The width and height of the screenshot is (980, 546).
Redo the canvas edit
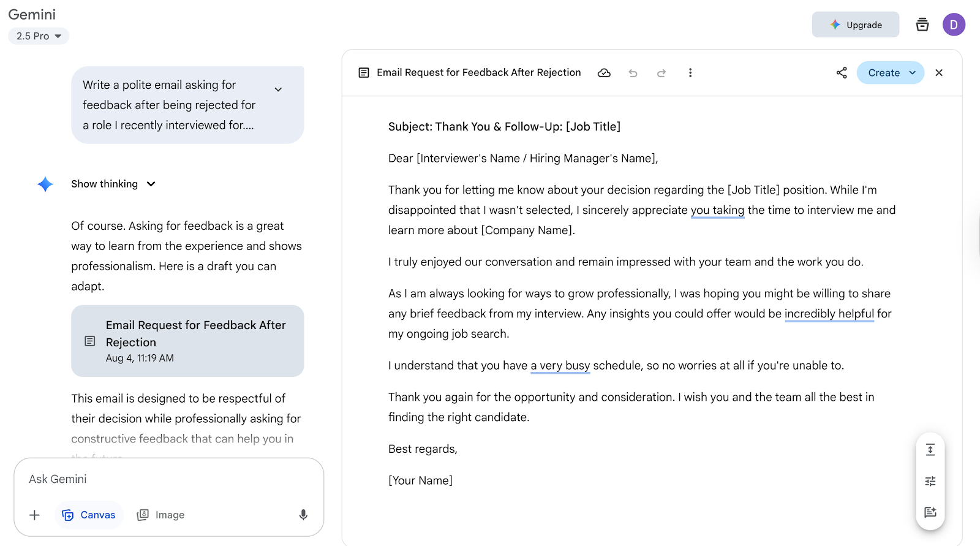(x=661, y=73)
